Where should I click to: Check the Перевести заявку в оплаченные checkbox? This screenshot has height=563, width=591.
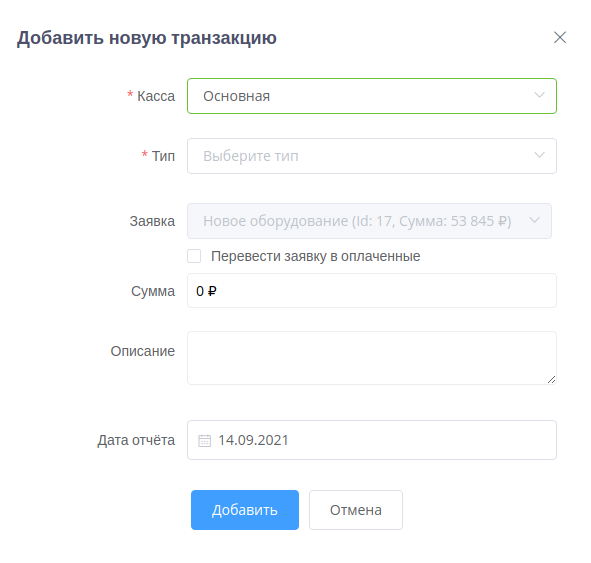click(x=194, y=256)
